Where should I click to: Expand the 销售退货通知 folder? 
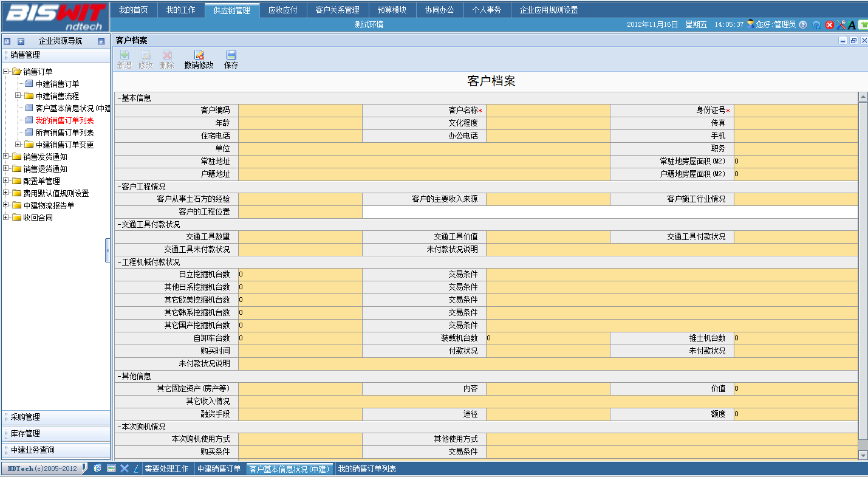pos(6,169)
